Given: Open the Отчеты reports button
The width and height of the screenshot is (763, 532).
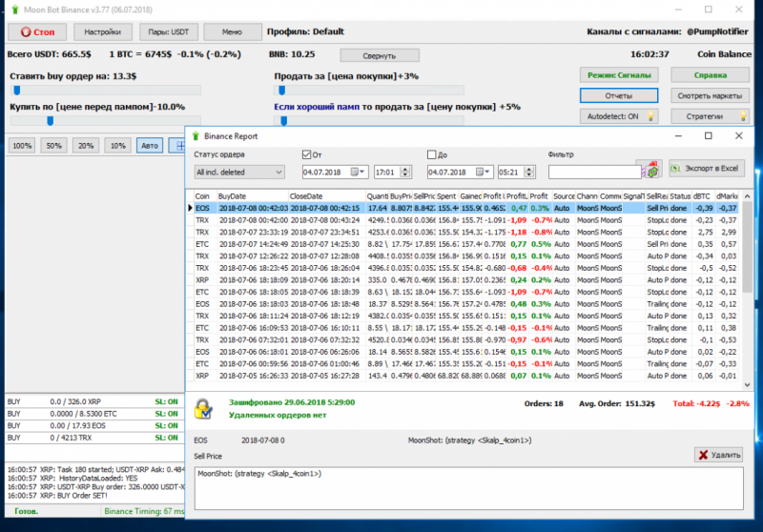Looking at the screenshot, I should (x=619, y=95).
